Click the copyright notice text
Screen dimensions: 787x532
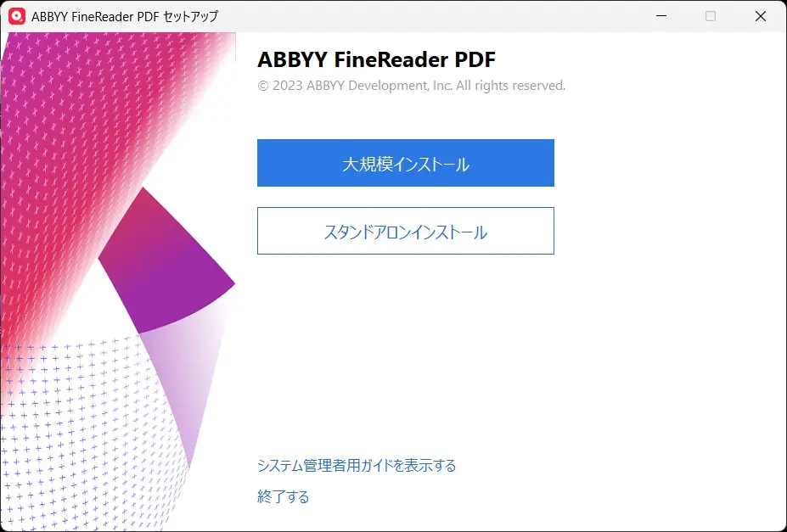click(411, 85)
